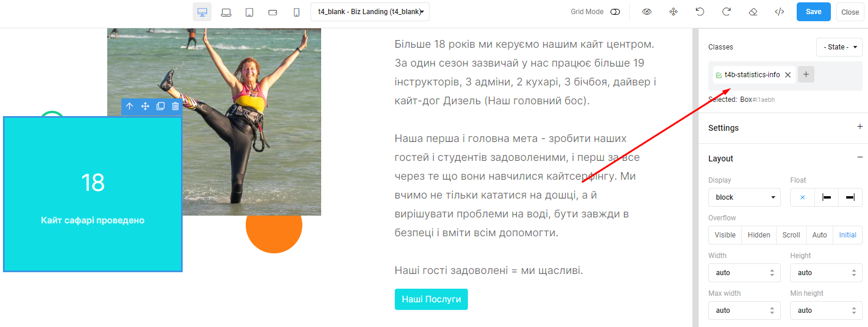Open the code editor icon
The image size is (868, 327).
780,12
